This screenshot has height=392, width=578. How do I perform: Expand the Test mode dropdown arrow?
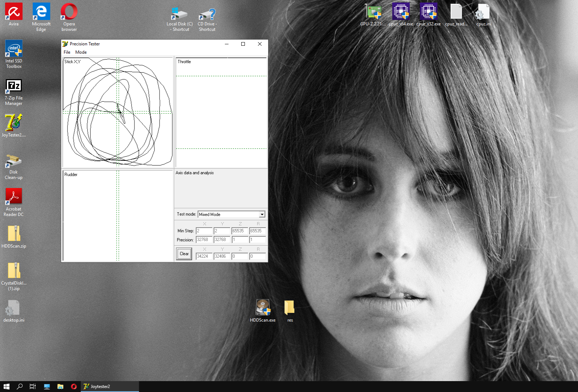pyautogui.click(x=262, y=215)
